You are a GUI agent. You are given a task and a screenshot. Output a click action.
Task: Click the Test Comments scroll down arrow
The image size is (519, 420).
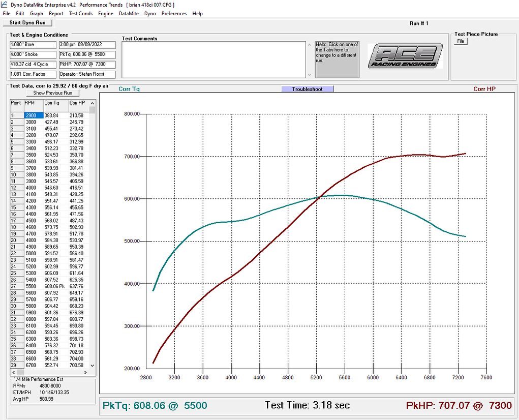[310, 75]
